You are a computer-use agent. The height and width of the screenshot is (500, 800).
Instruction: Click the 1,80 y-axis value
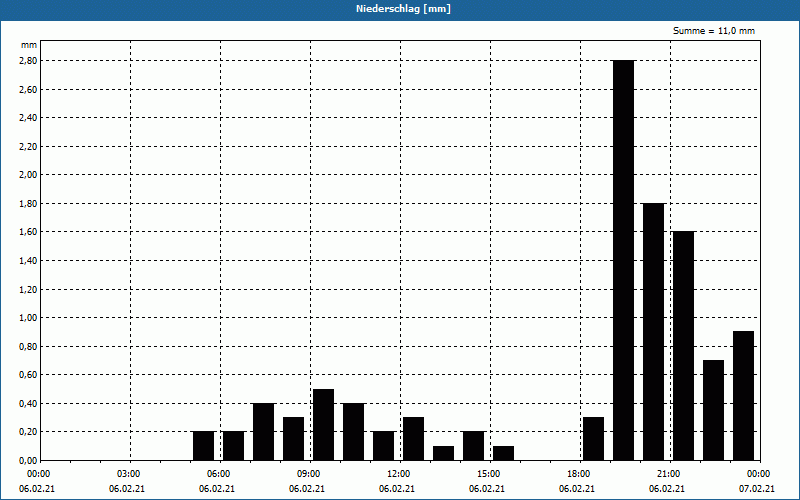pos(29,204)
